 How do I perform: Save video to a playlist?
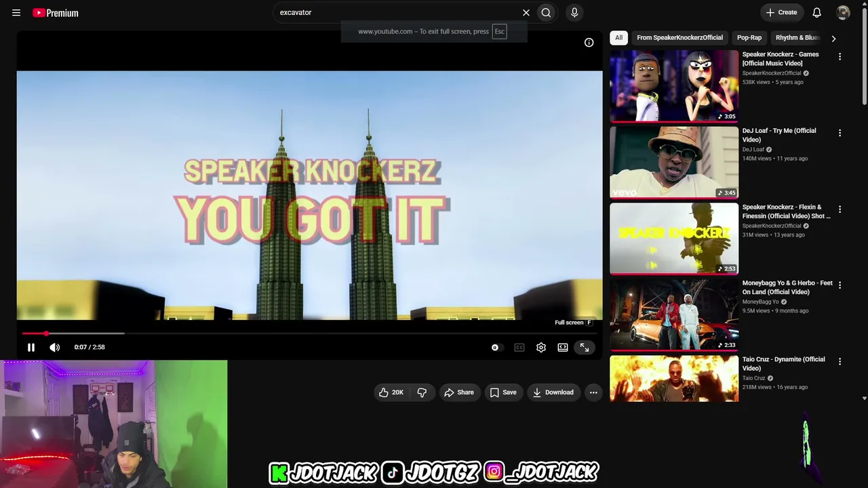503,392
